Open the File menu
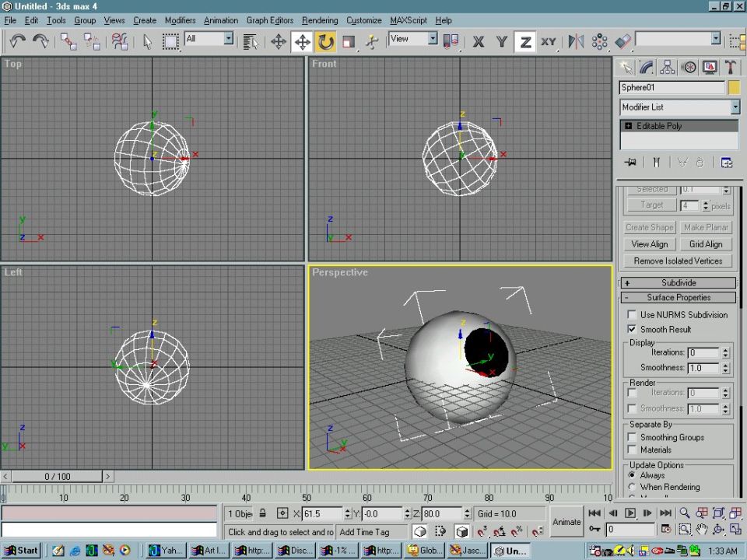Image resolution: width=747 pixels, height=560 pixels. [x=10, y=20]
